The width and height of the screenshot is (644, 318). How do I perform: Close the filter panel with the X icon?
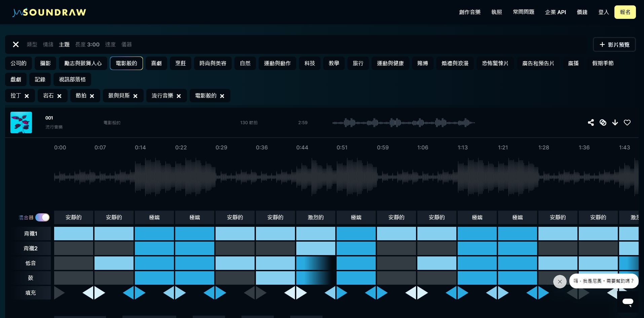click(15, 44)
